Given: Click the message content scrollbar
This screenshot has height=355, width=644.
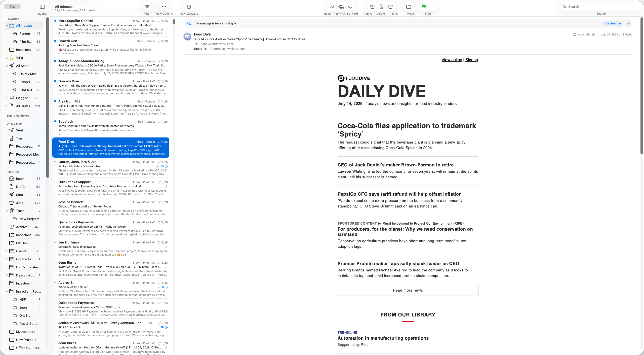Looking at the screenshot, I should [642, 86].
